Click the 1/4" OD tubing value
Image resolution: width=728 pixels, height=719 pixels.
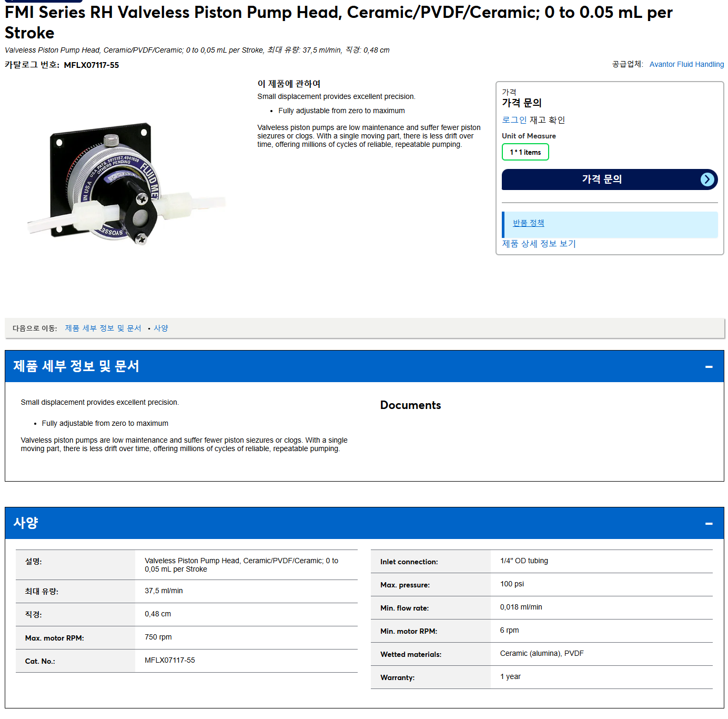tap(524, 561)
